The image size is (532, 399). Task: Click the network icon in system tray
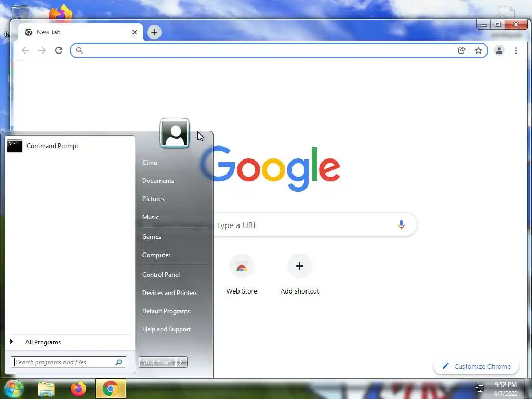click(x=480, y=389)
